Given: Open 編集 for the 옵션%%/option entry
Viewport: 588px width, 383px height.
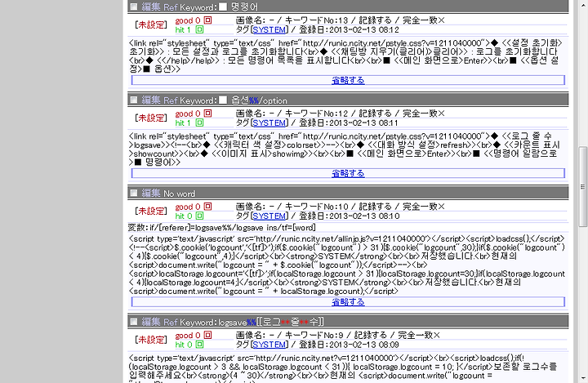Looking at the screenshot, I should tap(151, 100).
